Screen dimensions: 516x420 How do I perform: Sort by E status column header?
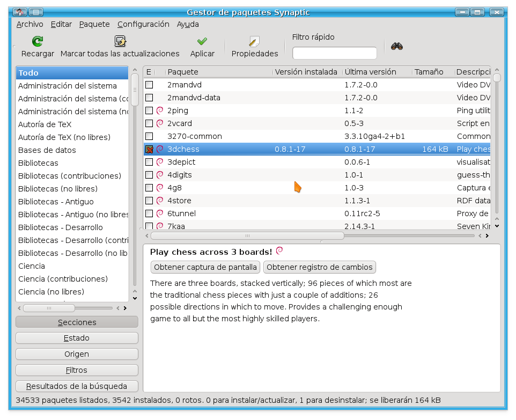(149, 72)
